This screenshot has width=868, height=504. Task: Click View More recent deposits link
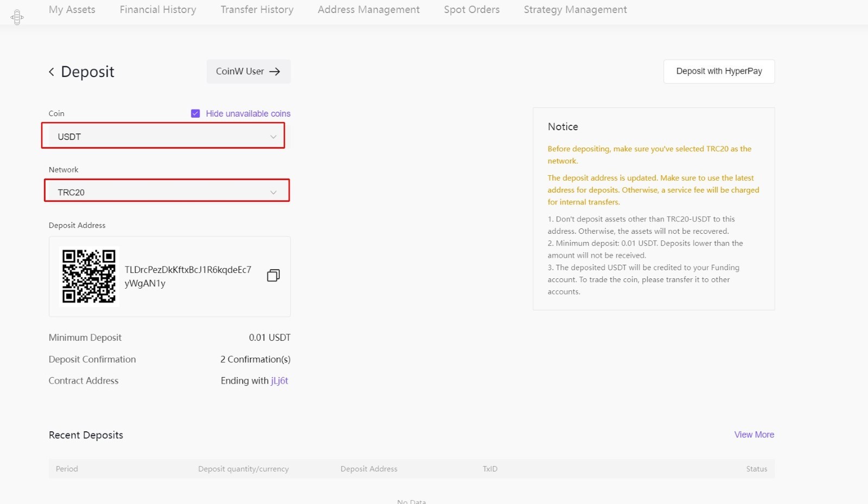pyautogui.click(x=754, y=435)
